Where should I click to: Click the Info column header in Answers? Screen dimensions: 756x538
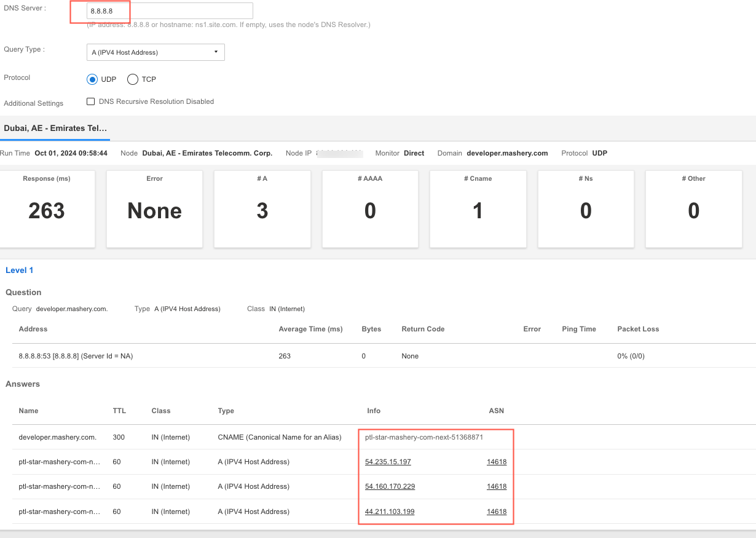(374, 411)
